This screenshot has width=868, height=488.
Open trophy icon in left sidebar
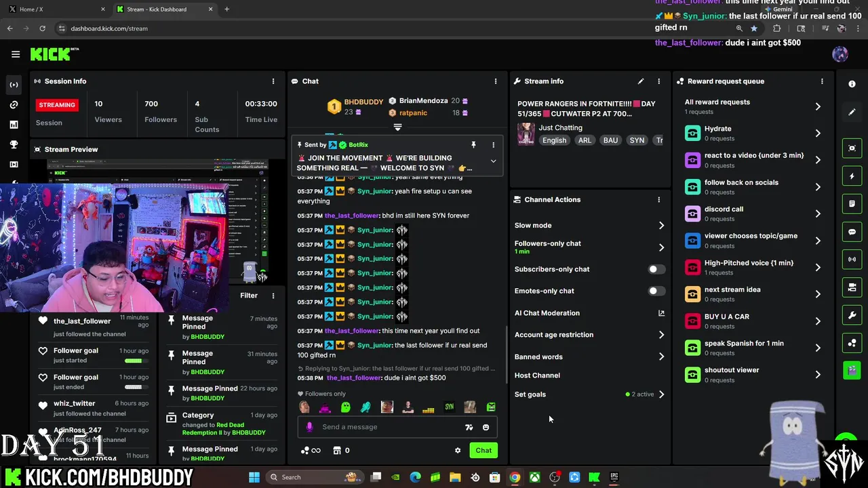tap(14, 144)
